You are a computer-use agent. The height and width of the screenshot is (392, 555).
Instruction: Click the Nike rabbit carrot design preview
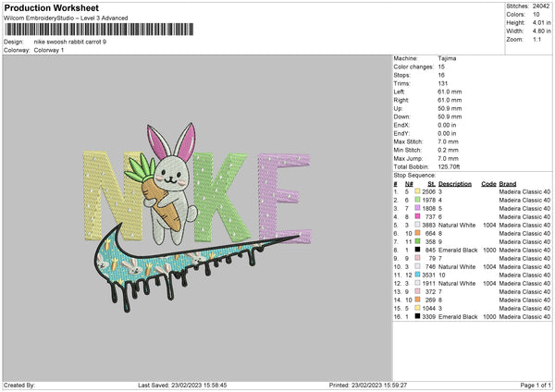point(197,216)
